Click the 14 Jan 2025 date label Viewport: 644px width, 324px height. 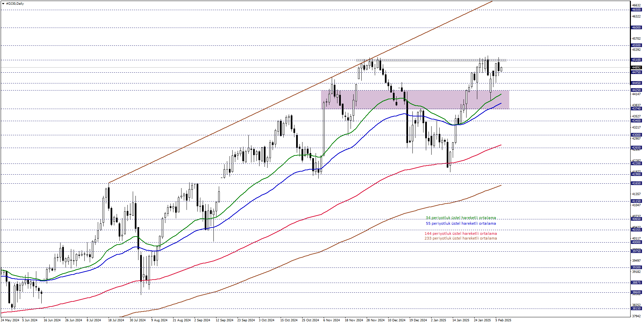[x=461, y=320]
